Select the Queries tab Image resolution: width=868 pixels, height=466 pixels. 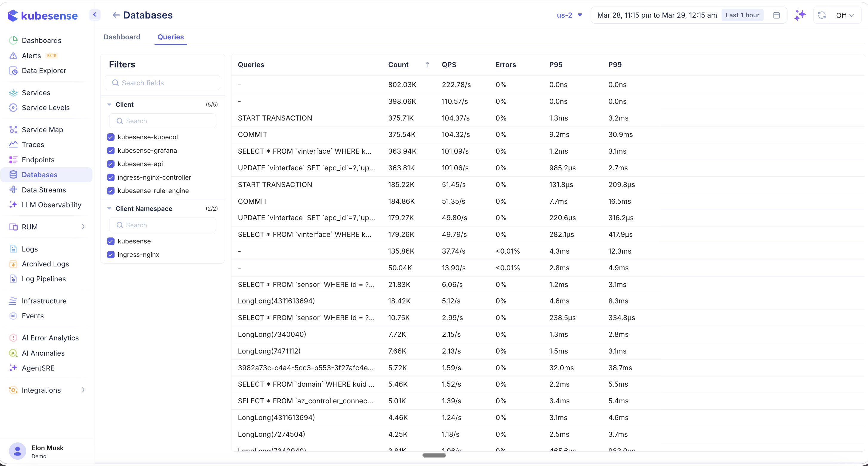pyautogui.click(x=171, y=37)
